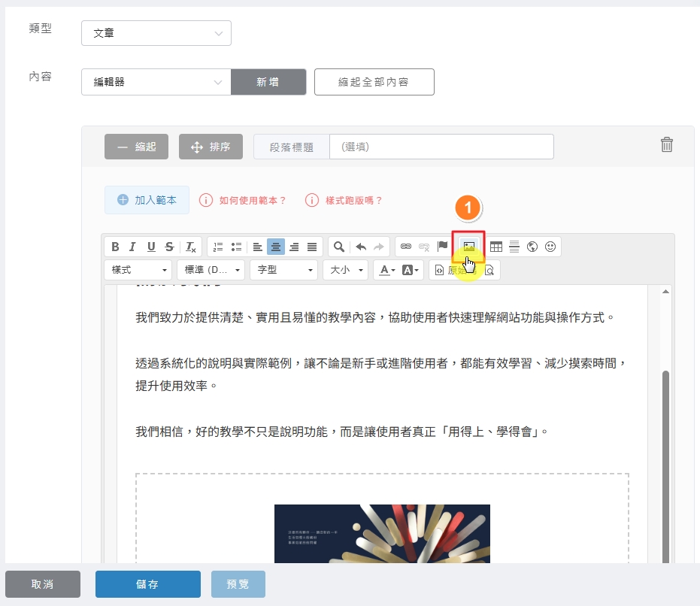The height and width of the screenshot is (606, 700).
Task: Toggle bold formatting
Action: tap(115, 247)
